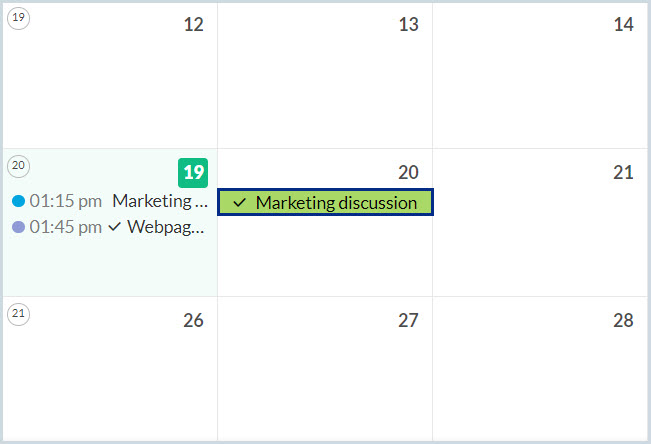Click checkmark icon on Marketing discussion event
The width and height of the screenshot is (651, 444).
(x=239, y=203)
